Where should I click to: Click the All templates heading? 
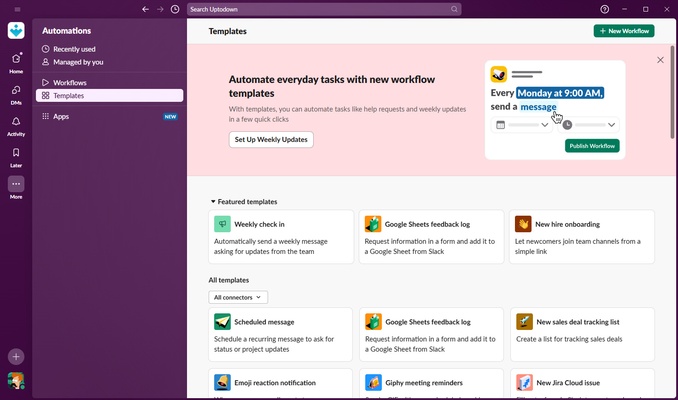click(229, 280)
